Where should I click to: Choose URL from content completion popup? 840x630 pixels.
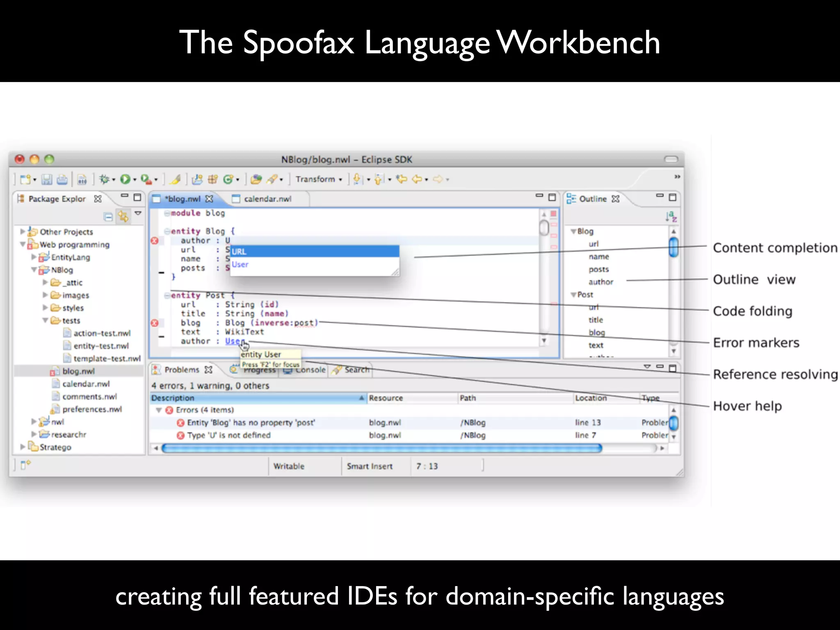click(315, 251)
